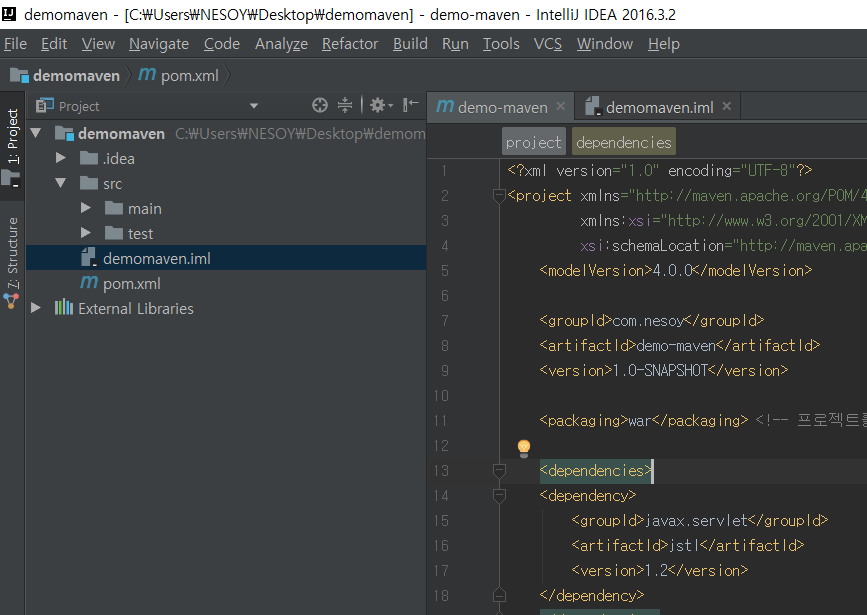Image resolution: width=867 pixels, height=615 pixels.
Task: Click the dependencies XML breadcrumb
Action: coord(624,142)
